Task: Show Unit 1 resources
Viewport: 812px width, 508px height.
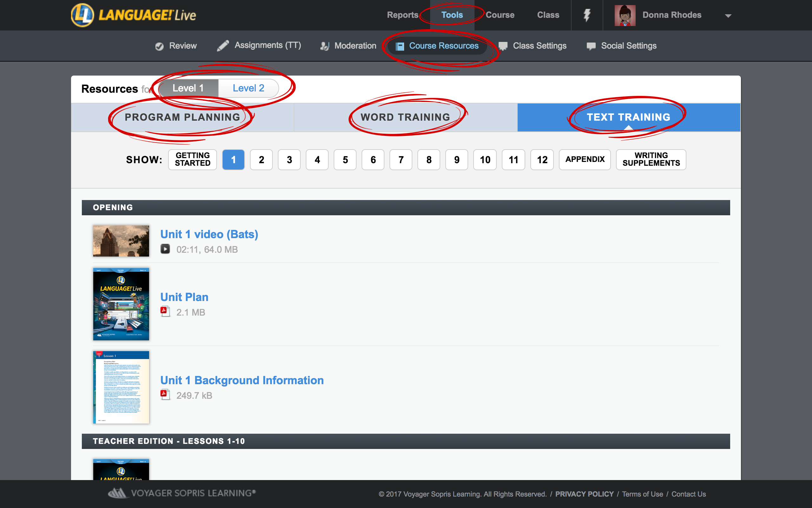Action: point(233,160)
